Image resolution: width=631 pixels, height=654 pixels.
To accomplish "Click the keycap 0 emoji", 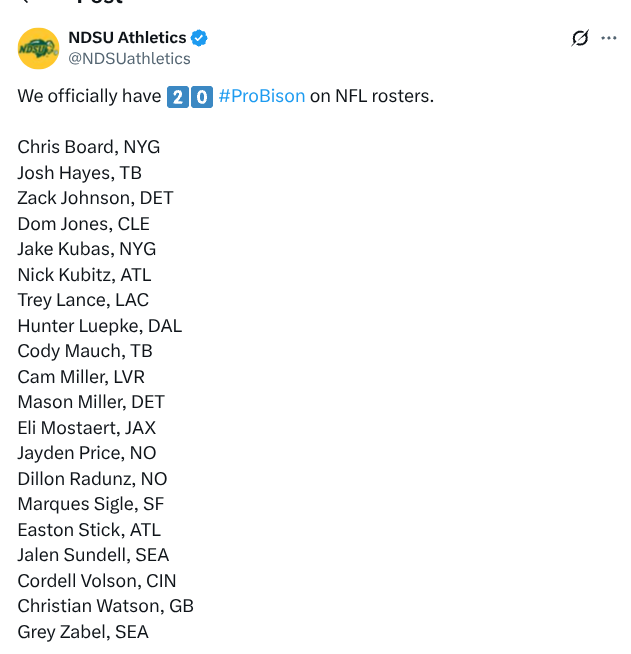I will pos(202,97).
